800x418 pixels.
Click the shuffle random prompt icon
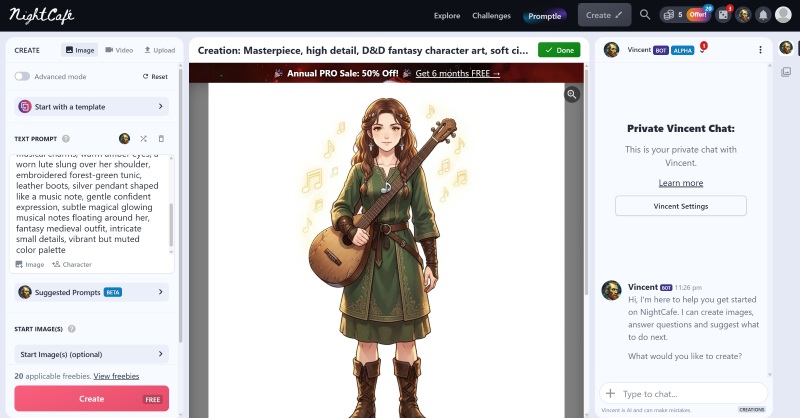143,138
